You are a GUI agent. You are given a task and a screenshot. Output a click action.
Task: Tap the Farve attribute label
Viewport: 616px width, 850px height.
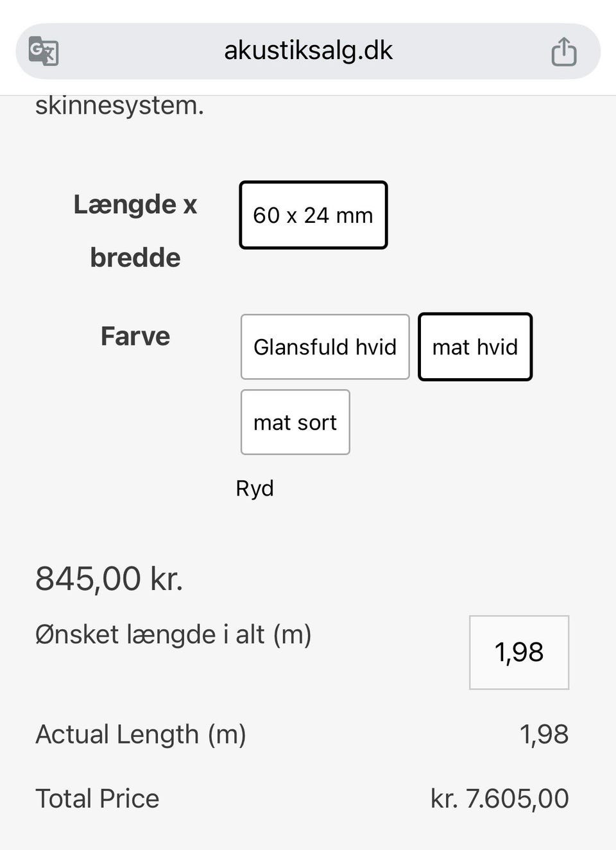coord(135,336)
